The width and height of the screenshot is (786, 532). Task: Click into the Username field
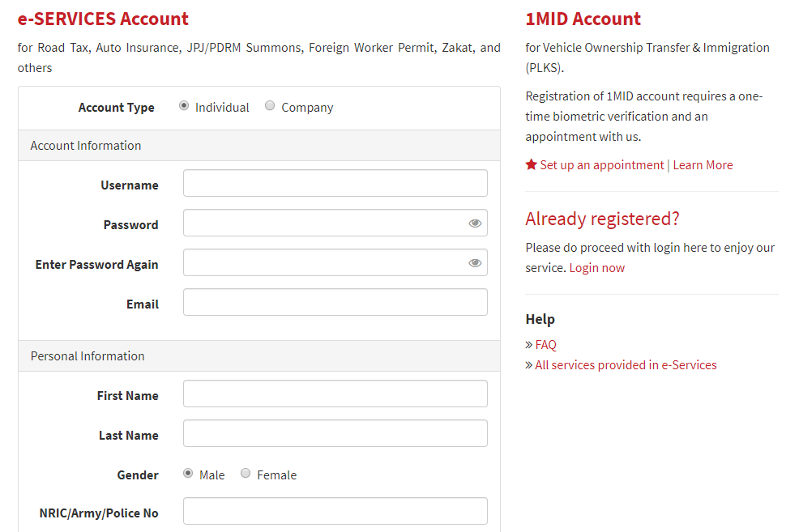pos(335,183)
